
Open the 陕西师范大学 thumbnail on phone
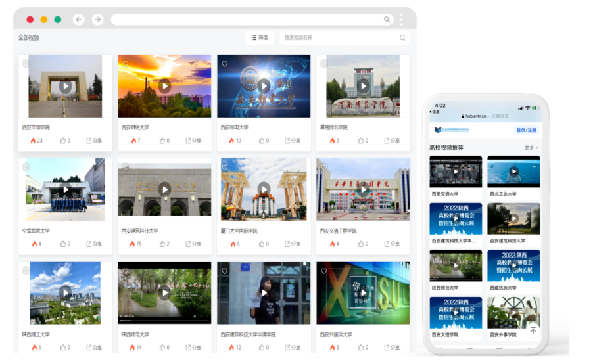click(456, 265)
